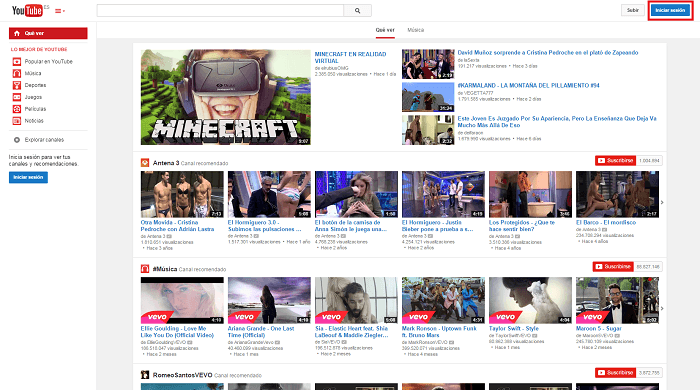Viewport: 700px width, 390px height.
Task: Open the El botón de la camisa link
Action: pos(350,226)
